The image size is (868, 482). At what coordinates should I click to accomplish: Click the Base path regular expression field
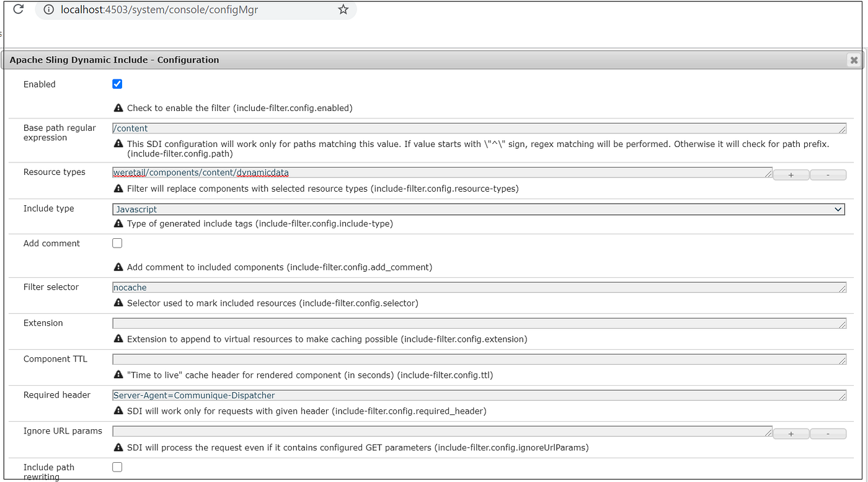point(479,128)
